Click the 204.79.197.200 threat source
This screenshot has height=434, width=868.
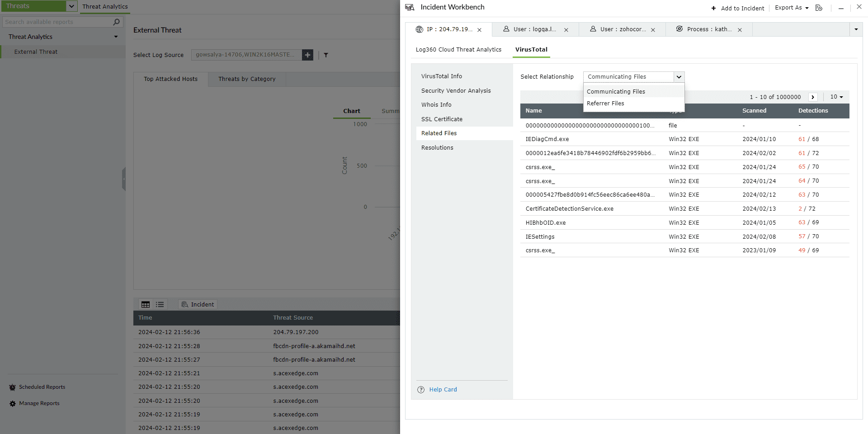296,332
